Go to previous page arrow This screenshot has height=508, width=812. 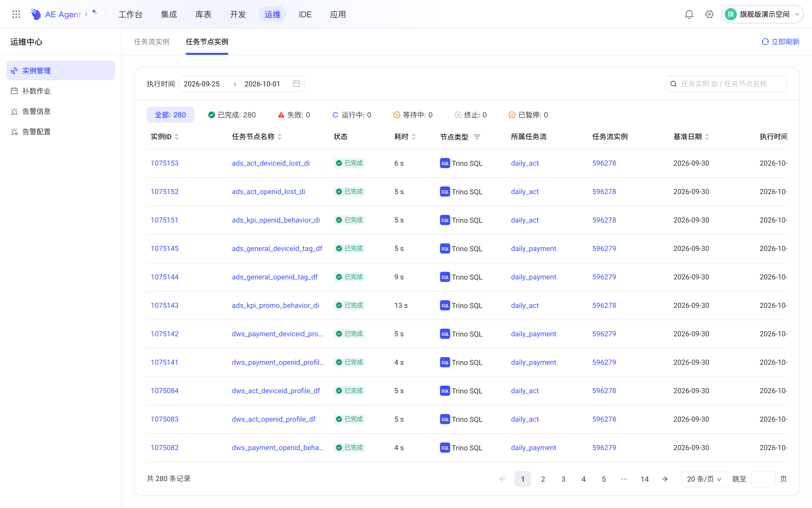[x=502, y=479]
